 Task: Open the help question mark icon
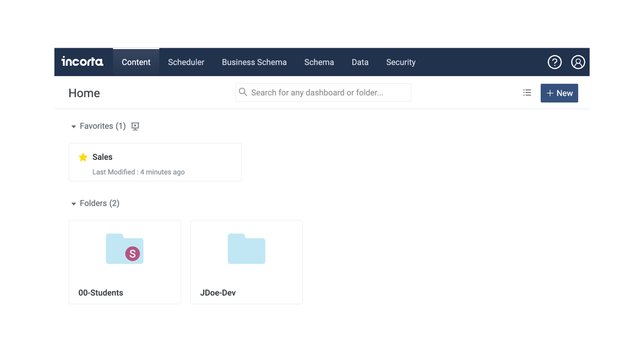(555, 62)
